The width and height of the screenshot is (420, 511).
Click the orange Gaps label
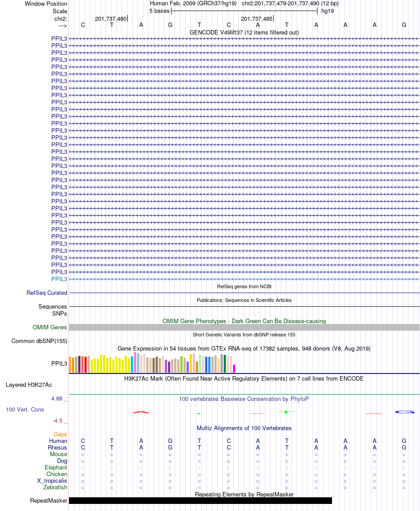pyautogui.click(x=60, y=435)
